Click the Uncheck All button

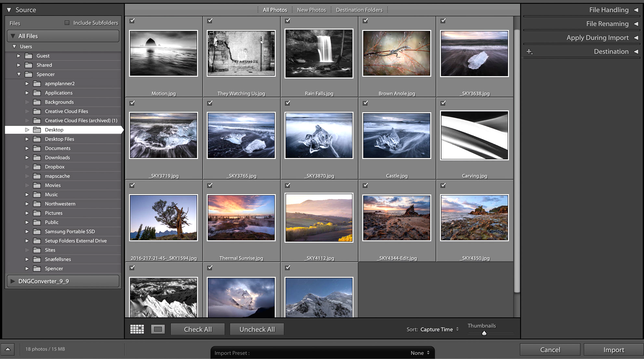click(257, 329)
